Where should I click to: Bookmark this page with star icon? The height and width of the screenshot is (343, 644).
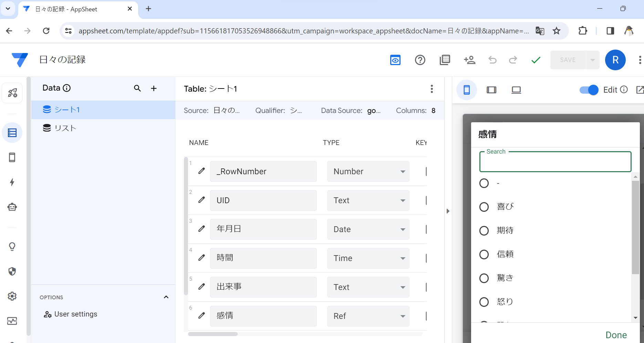[557, 31]
